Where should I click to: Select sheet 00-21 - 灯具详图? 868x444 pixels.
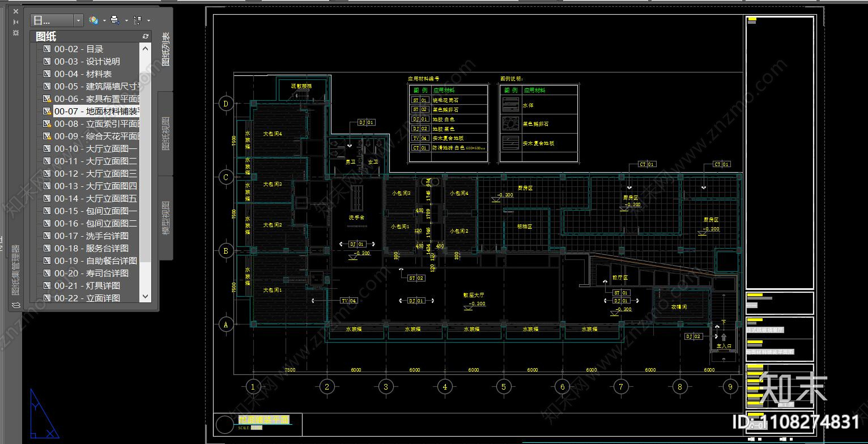click(87, 286)
